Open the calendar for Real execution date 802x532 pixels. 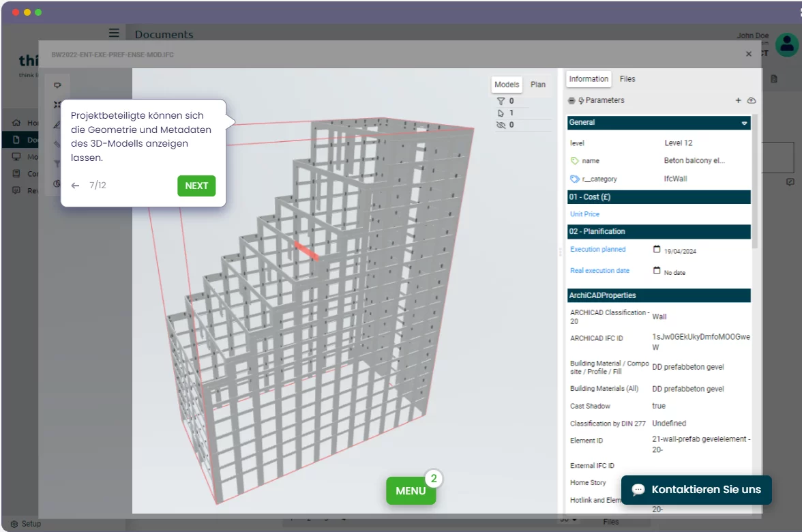point(657,271)
